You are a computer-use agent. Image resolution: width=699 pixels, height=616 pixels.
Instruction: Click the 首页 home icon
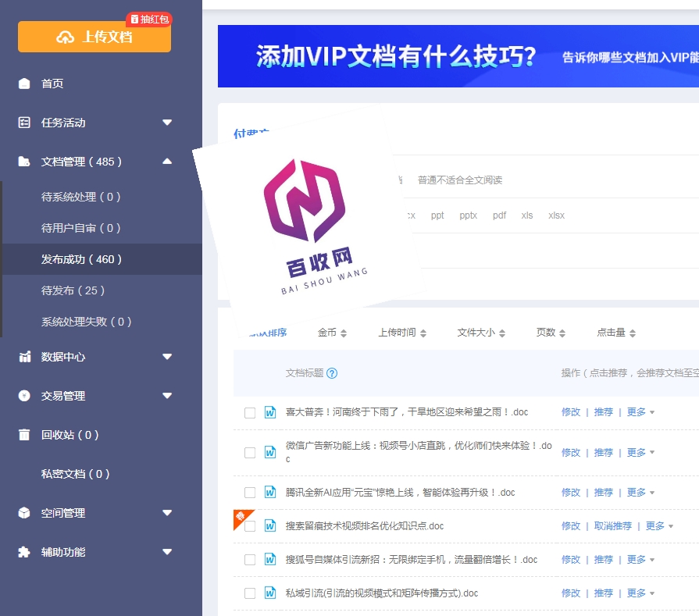(24, 84)
